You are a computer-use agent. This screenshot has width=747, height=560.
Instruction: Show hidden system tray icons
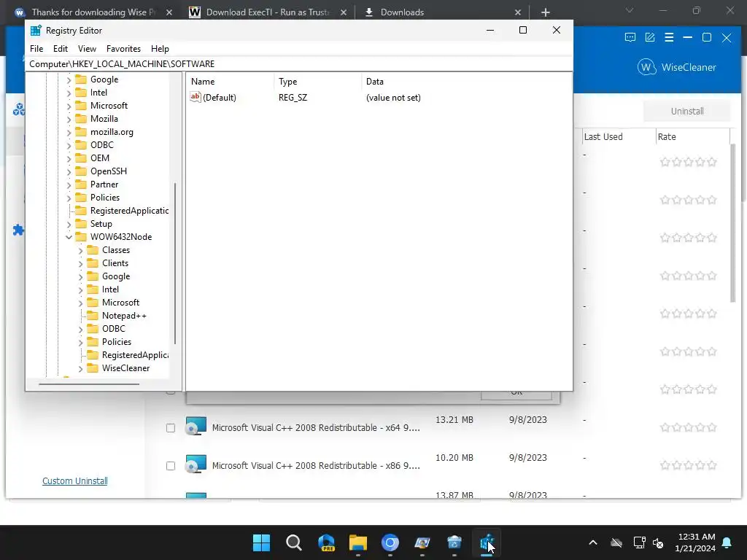(593, 542)
